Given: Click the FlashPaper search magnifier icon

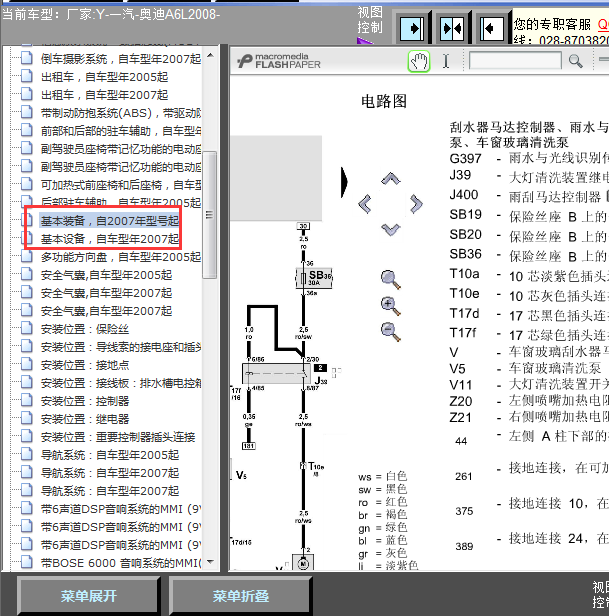Looking at the screenshot, I should coord(575,61).
